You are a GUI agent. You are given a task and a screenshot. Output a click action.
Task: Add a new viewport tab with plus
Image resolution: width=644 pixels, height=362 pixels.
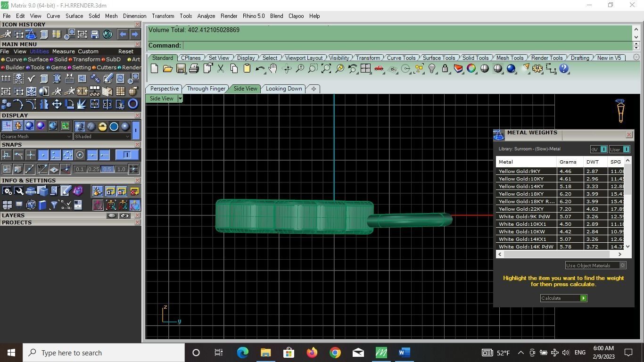point(314,89)
